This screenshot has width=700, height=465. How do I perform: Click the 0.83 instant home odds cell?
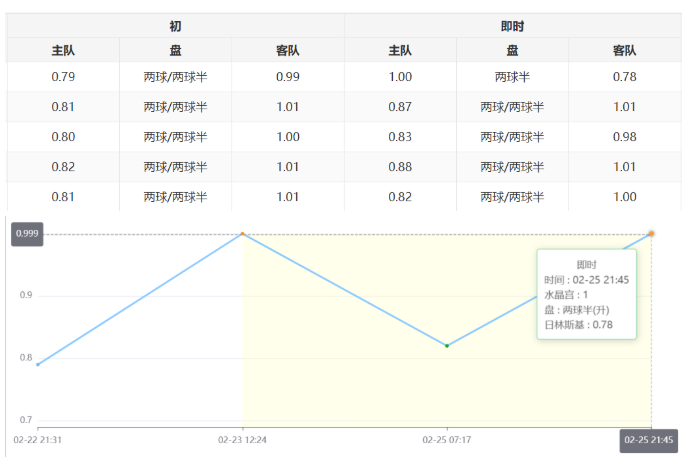tap(400, 137)
